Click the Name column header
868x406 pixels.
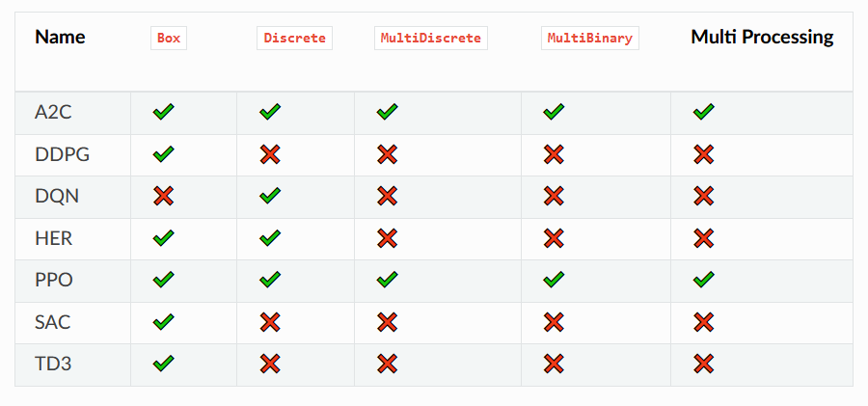(60, 38)
